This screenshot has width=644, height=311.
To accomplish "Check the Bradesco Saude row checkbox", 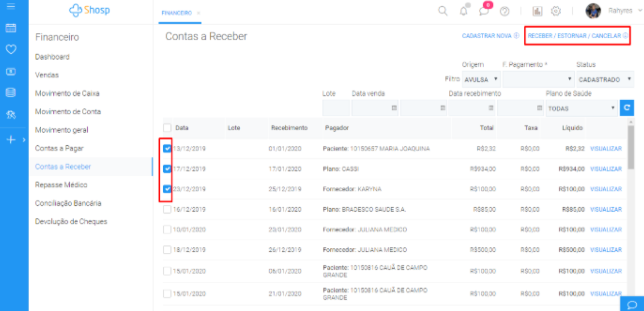I will 167,209.
